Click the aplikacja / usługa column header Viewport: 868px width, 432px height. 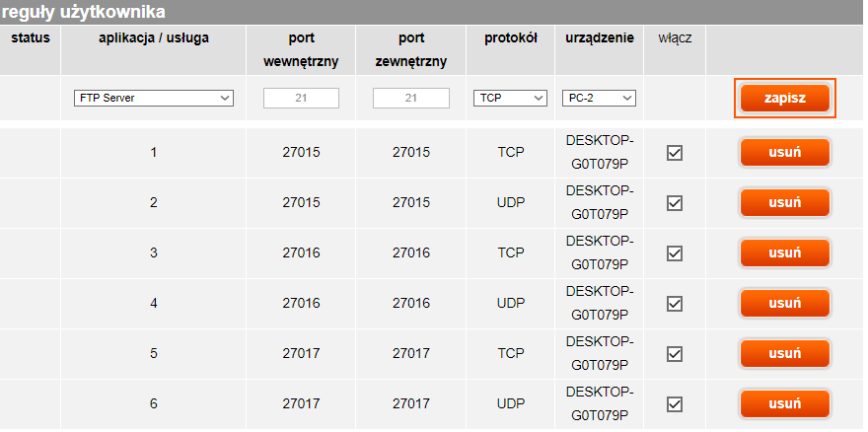[154, 38]
